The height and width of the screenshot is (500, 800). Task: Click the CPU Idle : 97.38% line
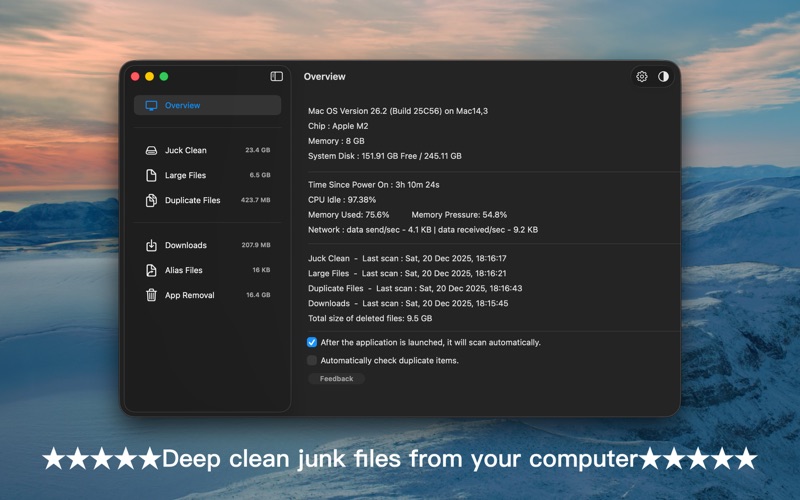[x=342, y=199]
